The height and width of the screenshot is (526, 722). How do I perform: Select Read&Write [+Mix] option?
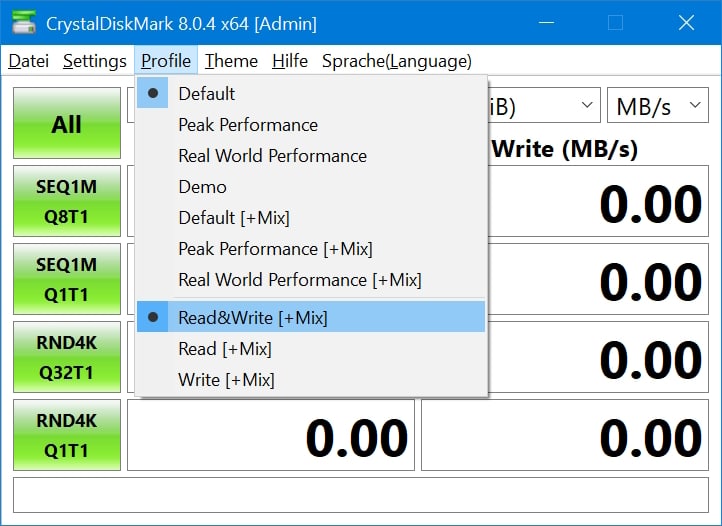[311, 317]
